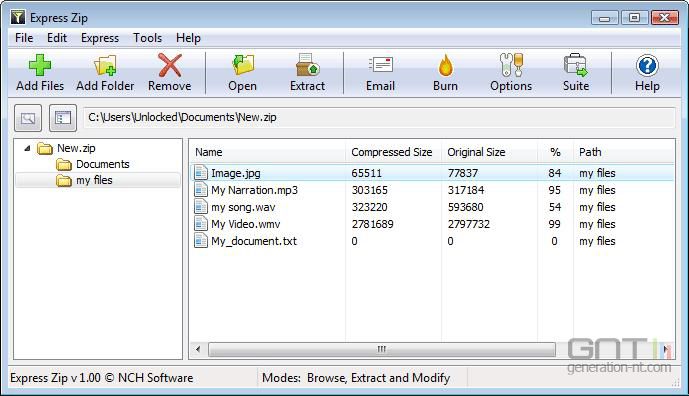
Task: Click the My_document.txt file icon
Action: [x=201, y=241]
